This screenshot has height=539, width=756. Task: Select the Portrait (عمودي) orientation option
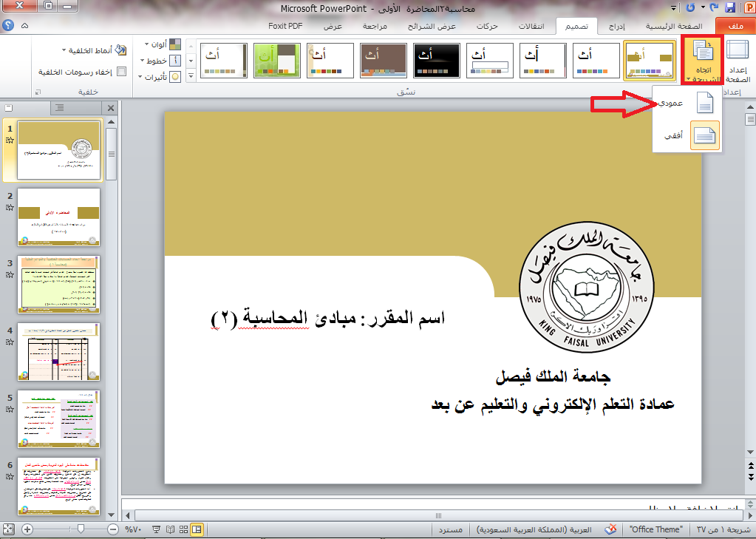click(687, 103)
